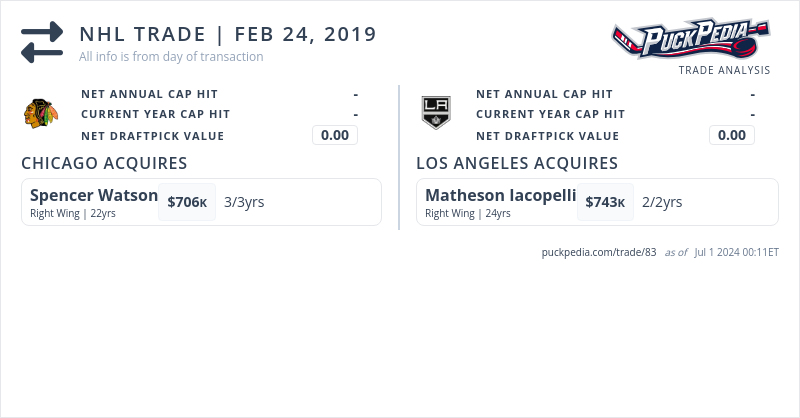Click Chicago's 0.00 draft pick value box

pyautogui.click(x=335, y=135)
